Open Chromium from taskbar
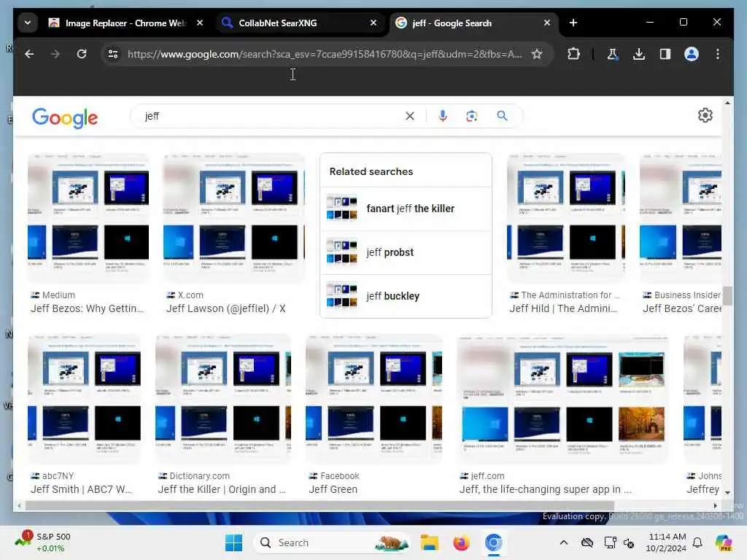The height and width of the screenshot is (560, 747). tap(494, 542)
